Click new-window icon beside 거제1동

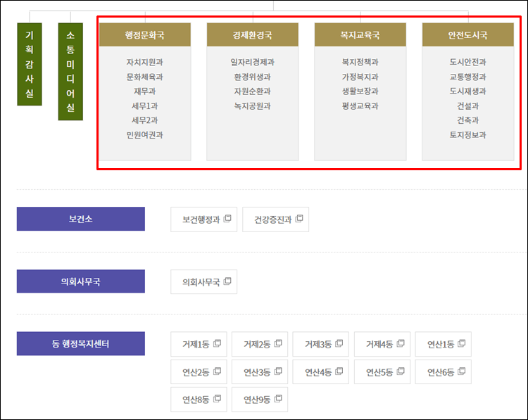pyautogui.click(x=218, y=343)
